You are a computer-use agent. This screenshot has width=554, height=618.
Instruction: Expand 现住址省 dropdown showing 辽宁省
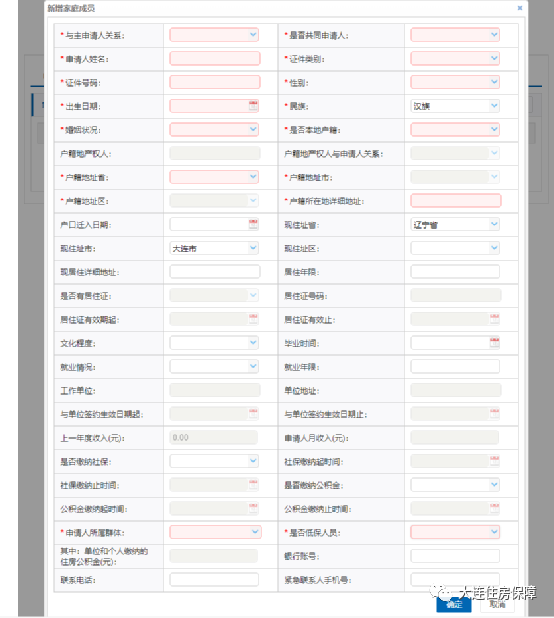pos(455,224)
